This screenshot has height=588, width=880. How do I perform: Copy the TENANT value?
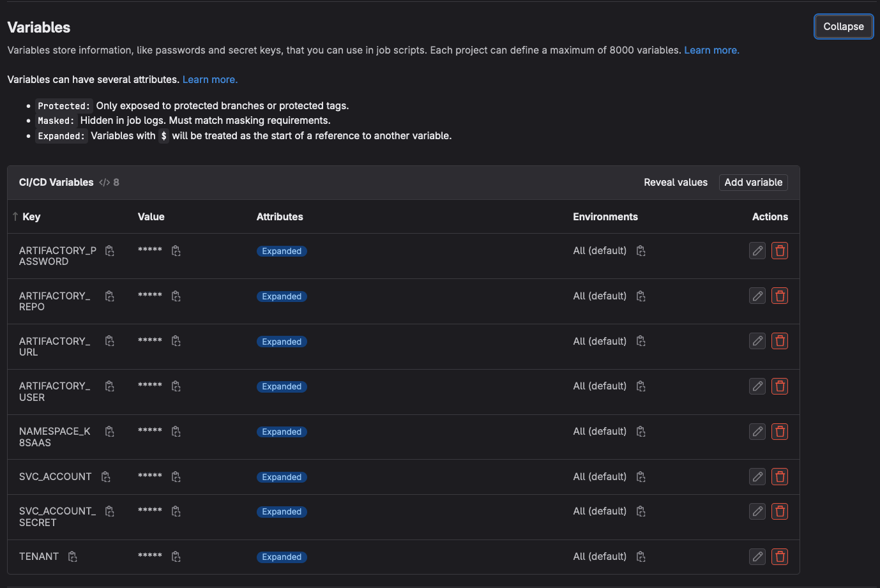tap(176, 557)
